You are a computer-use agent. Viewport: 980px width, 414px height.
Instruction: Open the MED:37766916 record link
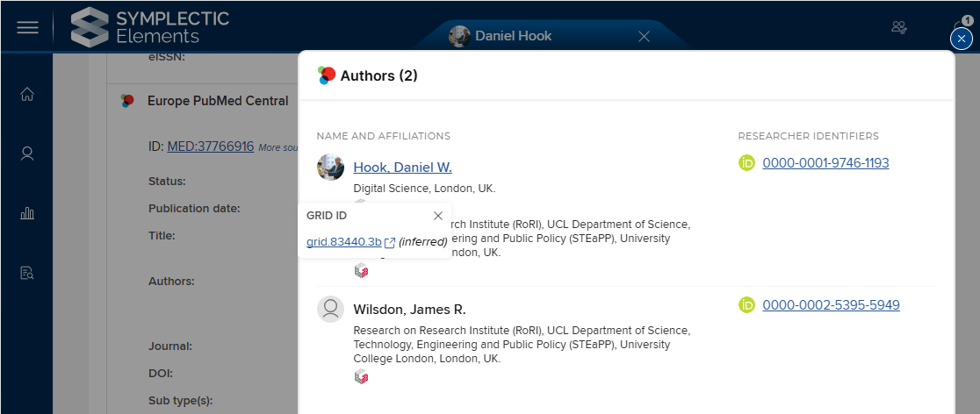tap(210, 146)
